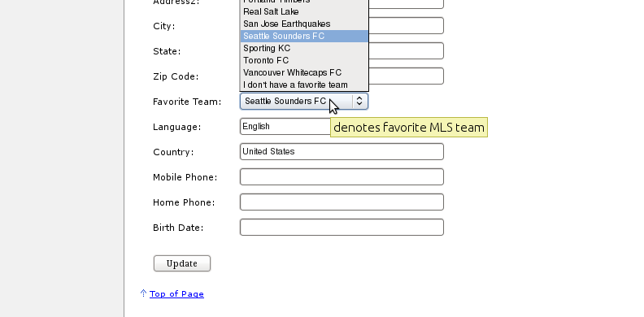Click the Update button

point(182,263)
